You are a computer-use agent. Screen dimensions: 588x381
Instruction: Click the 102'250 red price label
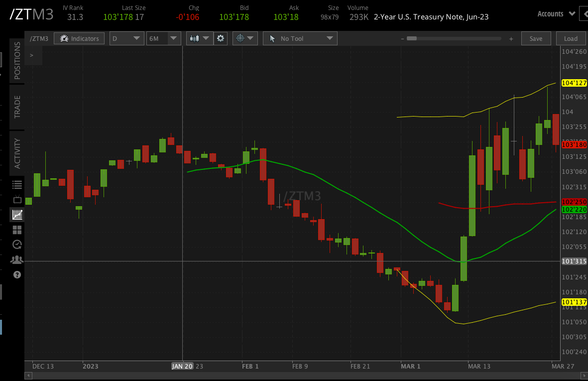point(574,202)
